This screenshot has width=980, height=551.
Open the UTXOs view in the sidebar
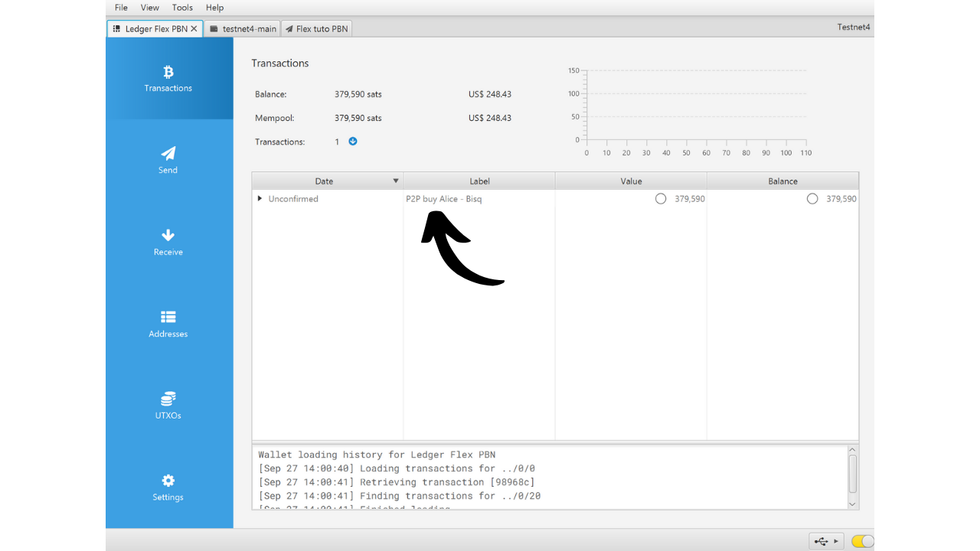168,406
